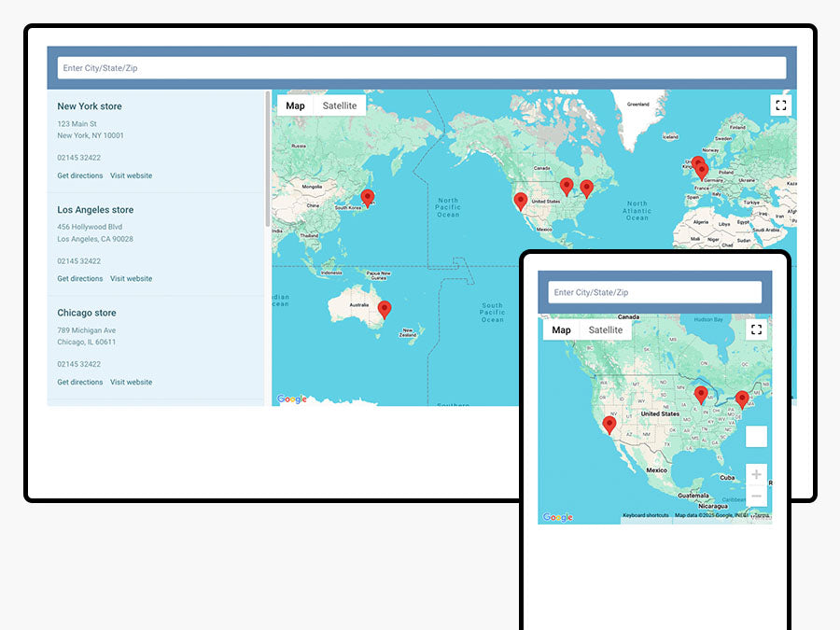
Task: Visit website of the Los Angeles store
Action: [x=131, y=278]
